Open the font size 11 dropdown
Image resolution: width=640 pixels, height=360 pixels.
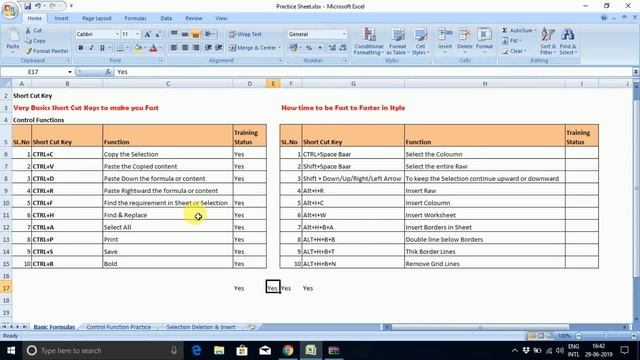point(138,34)
